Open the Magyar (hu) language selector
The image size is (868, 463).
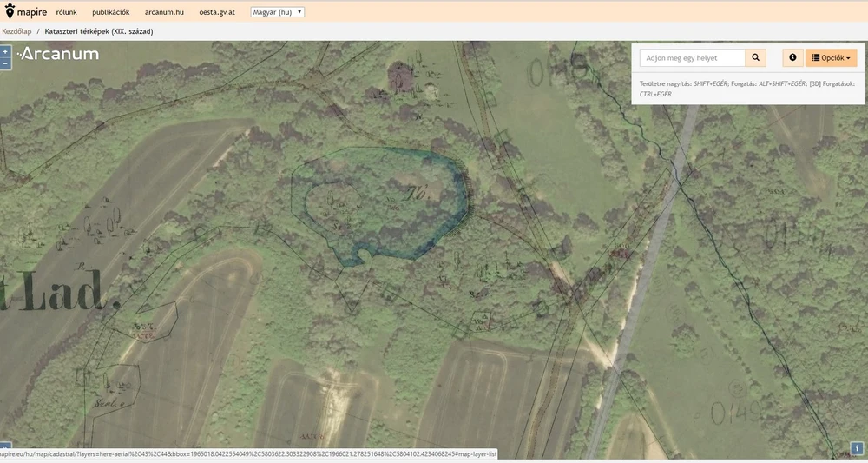[x=278, y=11]
